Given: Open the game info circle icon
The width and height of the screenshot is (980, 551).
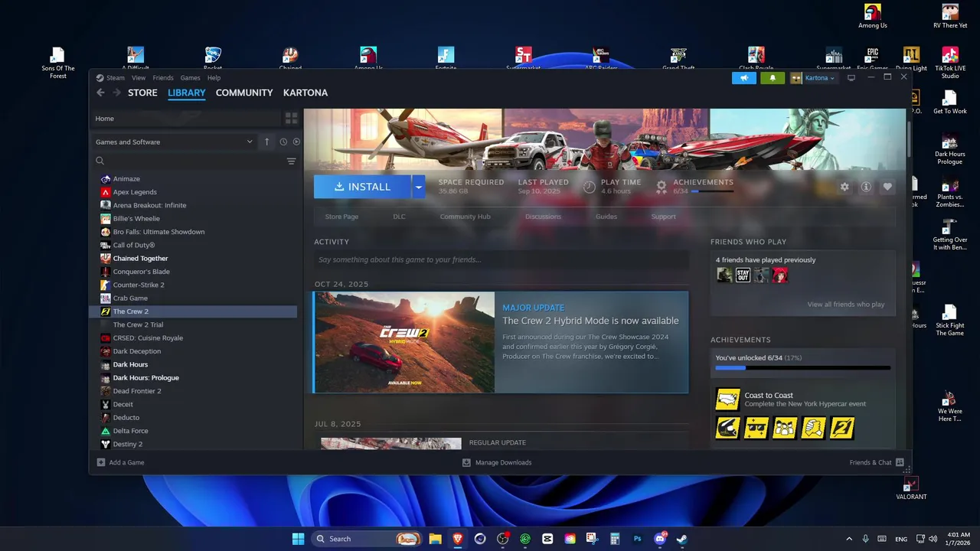Looking at the screenshot, I should tap(866, 187).
